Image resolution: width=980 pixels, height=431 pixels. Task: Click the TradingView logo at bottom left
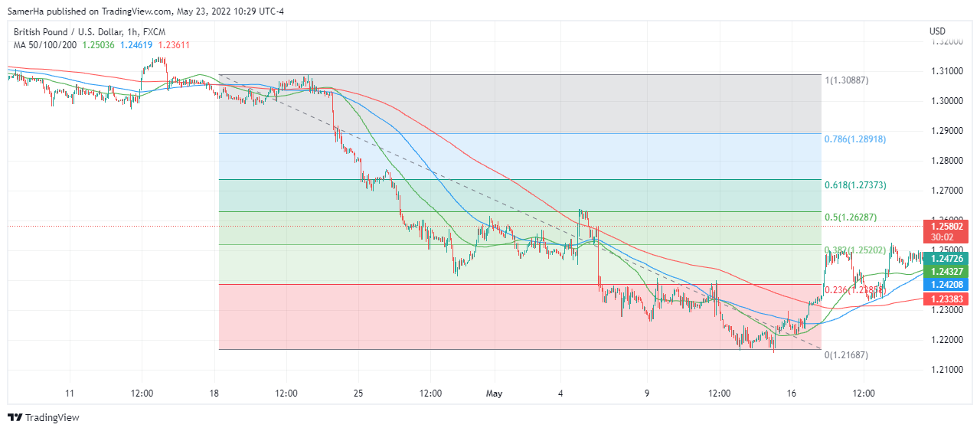click(x=43, y=417)
